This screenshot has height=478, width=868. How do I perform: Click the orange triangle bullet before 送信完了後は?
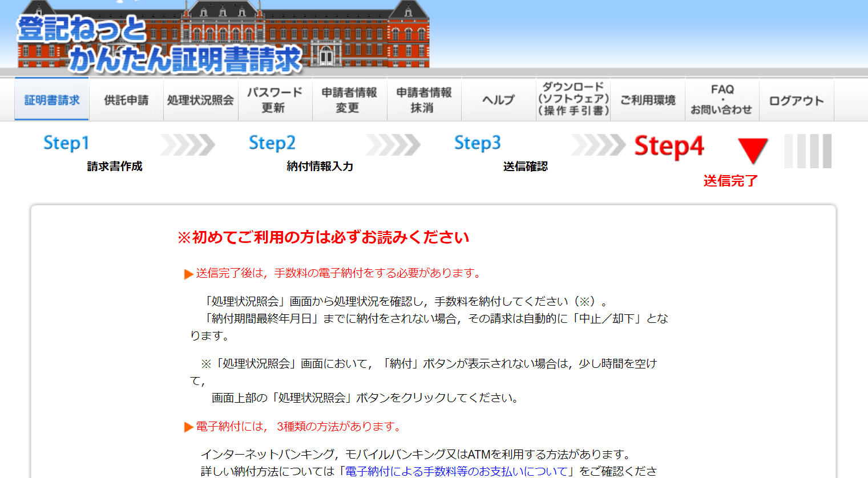(x=188, y=274)
